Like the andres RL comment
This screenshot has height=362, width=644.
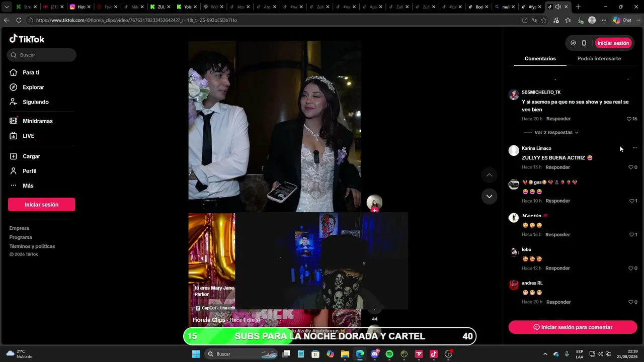click(631, 302)
